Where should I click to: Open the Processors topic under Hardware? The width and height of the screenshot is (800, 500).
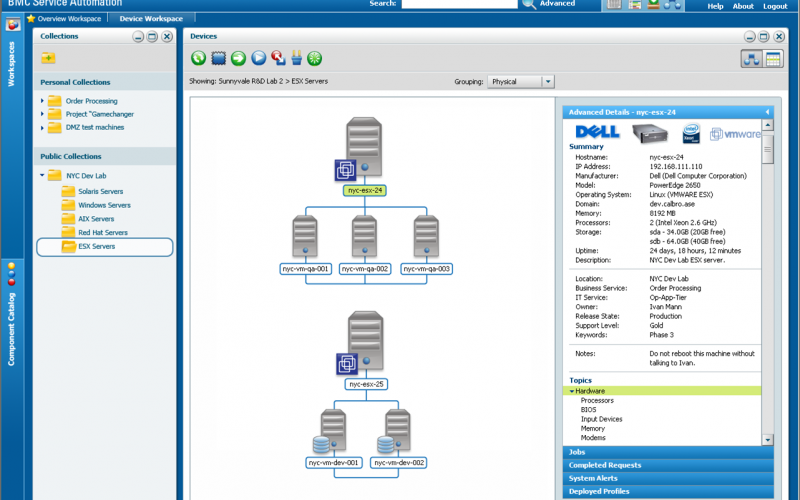point(597,401)
